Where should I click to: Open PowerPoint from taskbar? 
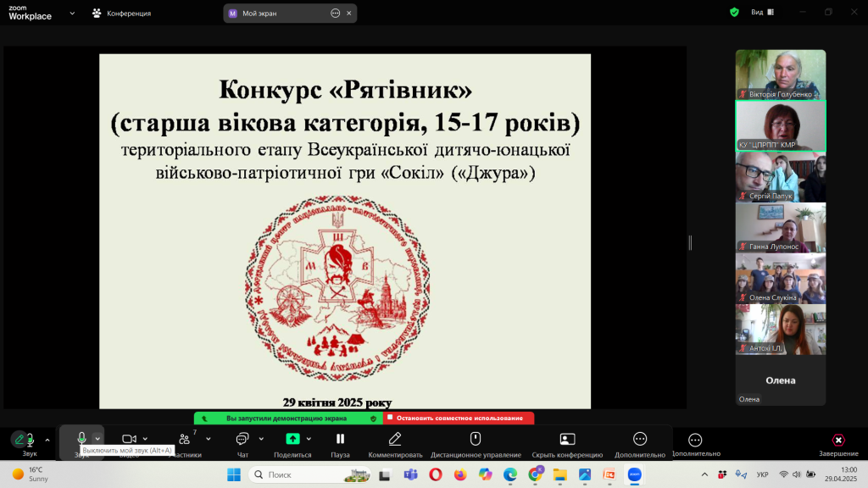click(x=609, y=474)
